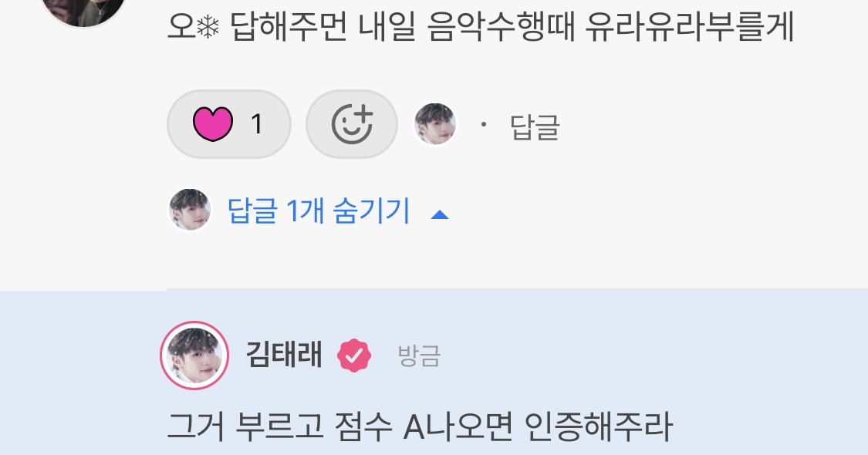
Task: Open 김태래's pink-ringed profile picture
Action: 194,356
